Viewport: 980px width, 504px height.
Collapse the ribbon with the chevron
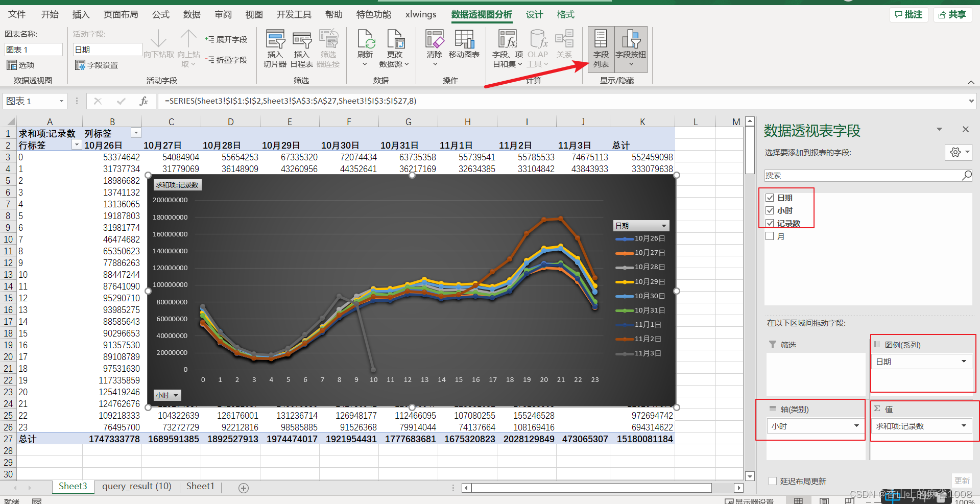(x=971, y=82)
